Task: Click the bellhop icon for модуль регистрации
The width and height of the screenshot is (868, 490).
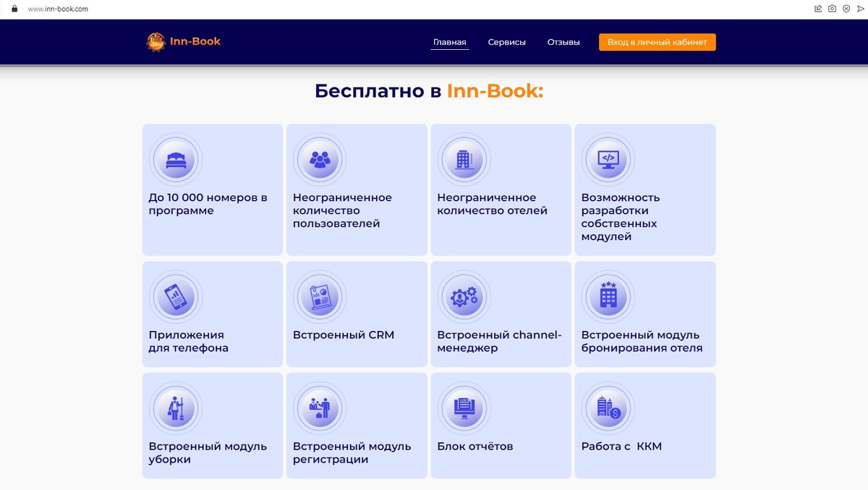Action: 320,408
